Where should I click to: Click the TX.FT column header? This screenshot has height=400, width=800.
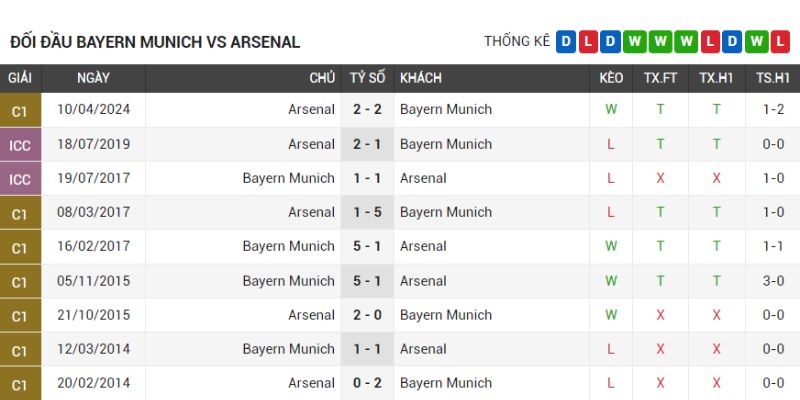660,78
